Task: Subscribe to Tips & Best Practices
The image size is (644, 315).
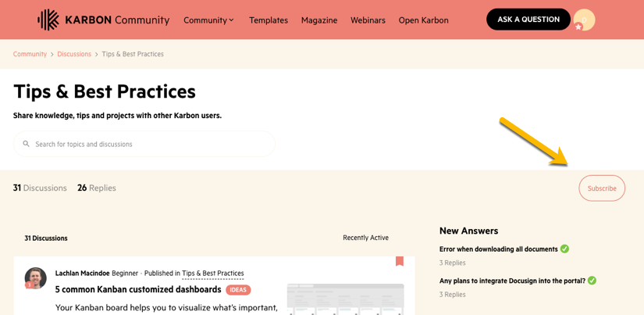Action: pyautogui.click(x=602, y=188)
